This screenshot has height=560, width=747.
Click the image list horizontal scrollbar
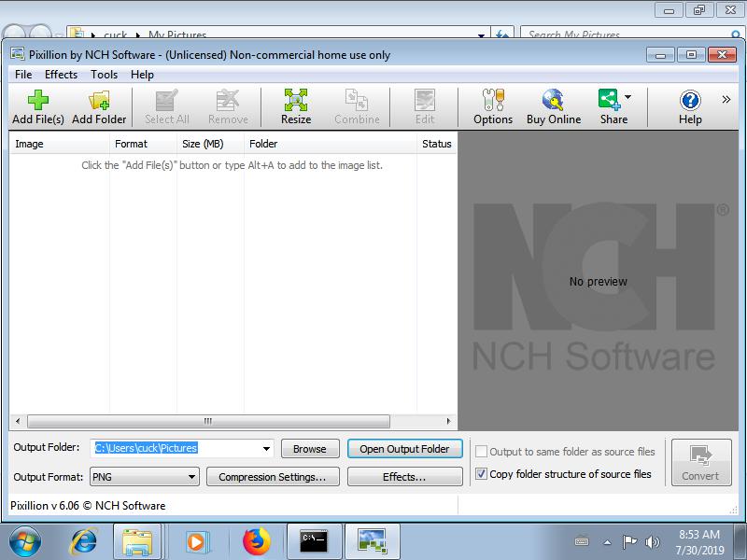(x=207, y=421)
